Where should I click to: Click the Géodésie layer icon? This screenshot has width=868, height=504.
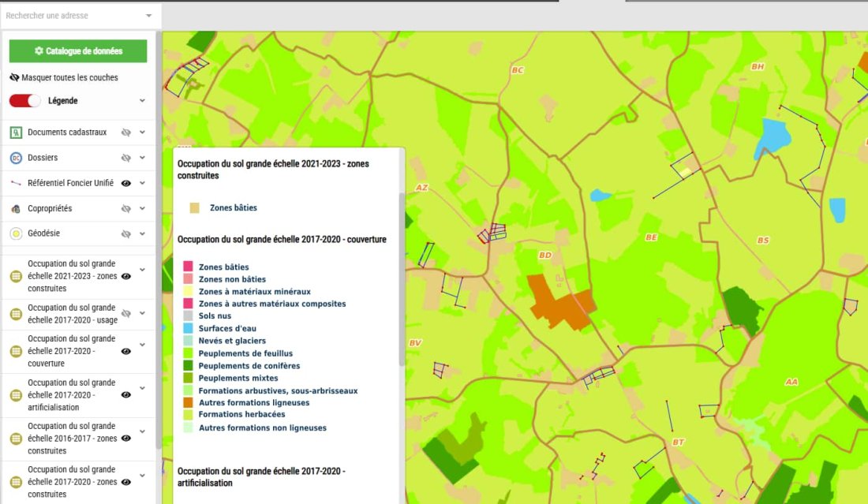pyautogui.click(x=16, y=233)
